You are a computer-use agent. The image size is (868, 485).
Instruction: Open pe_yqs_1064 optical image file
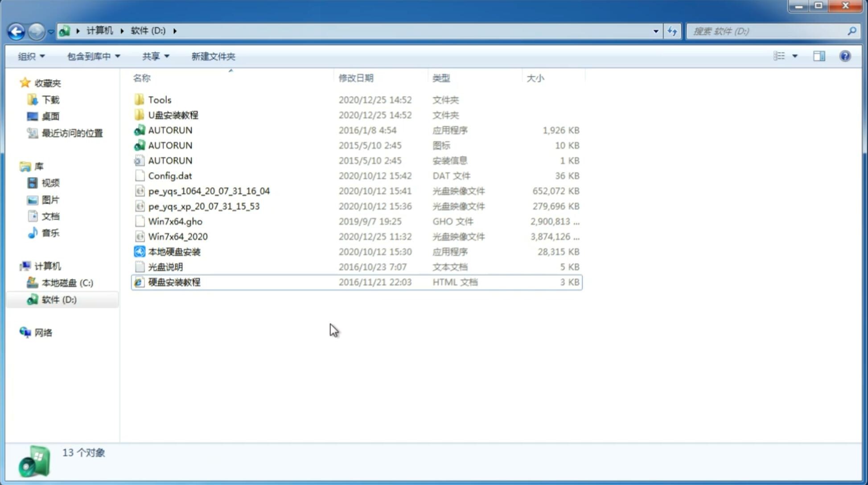pyautogui.click(x=209, y=191)
